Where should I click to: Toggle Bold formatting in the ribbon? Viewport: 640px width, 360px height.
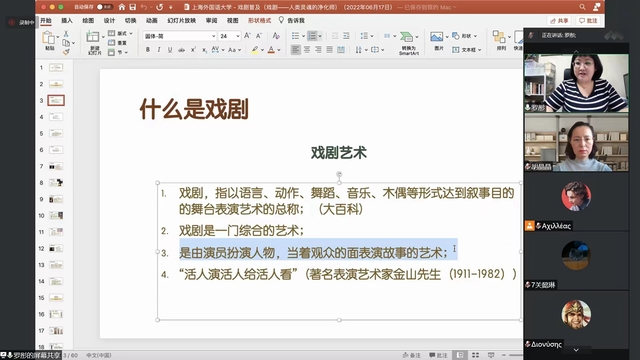148,50
